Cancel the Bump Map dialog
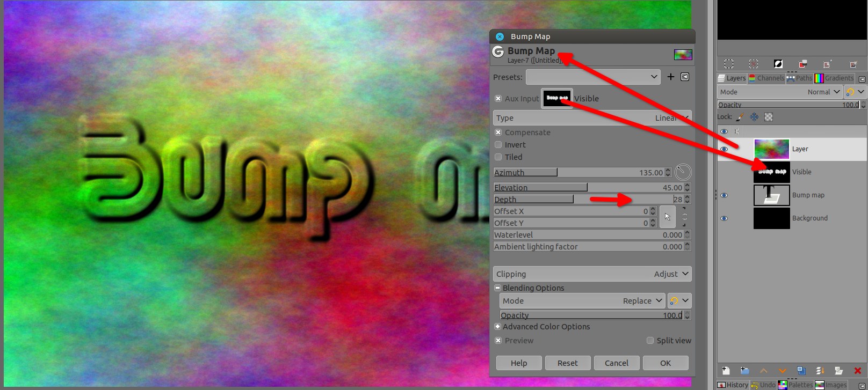Image resolution: width=868 pixels, height=390 pixels. click(617, 363)
